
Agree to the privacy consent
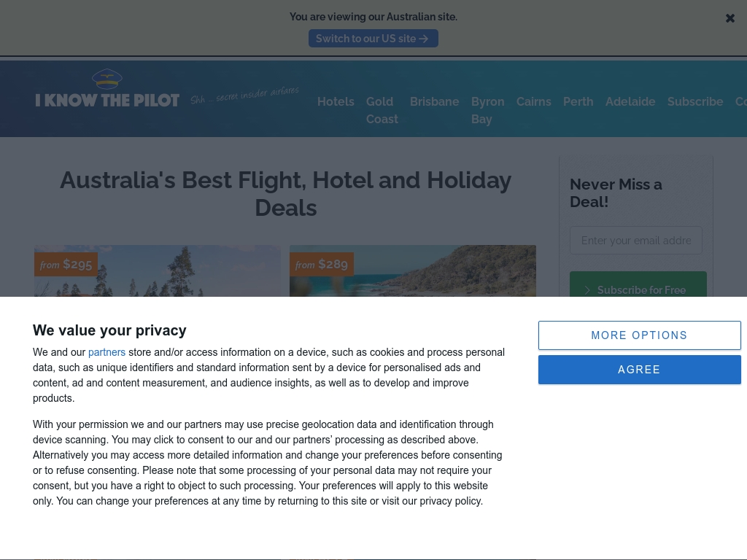(x=639, y=370)
